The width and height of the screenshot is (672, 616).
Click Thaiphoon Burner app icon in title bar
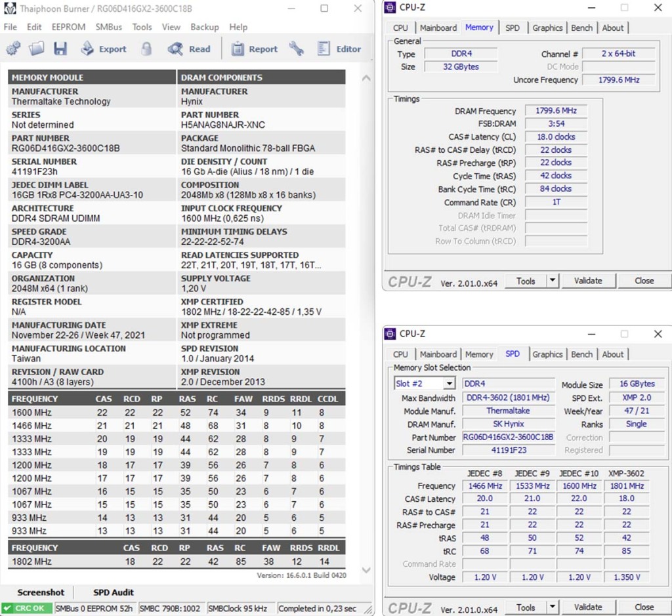(x=9, y=9)
